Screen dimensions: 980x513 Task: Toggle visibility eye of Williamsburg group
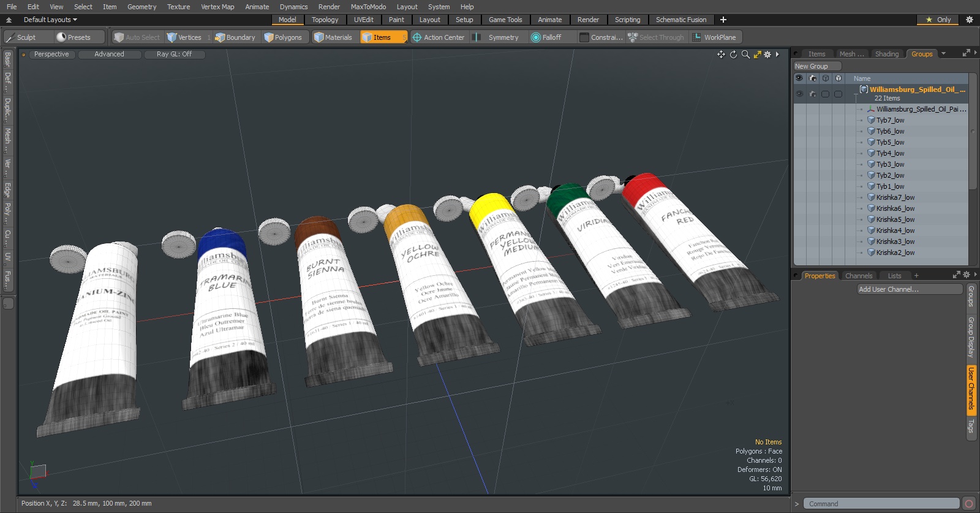point(799,94)
